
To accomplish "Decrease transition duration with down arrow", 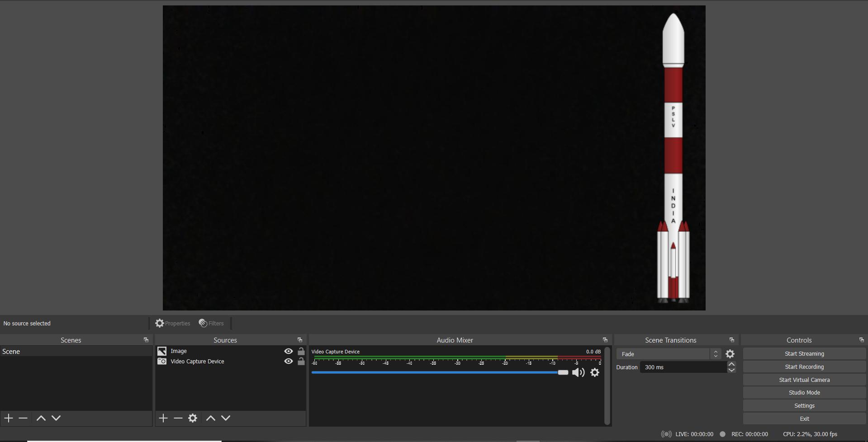I will [731, 370].
